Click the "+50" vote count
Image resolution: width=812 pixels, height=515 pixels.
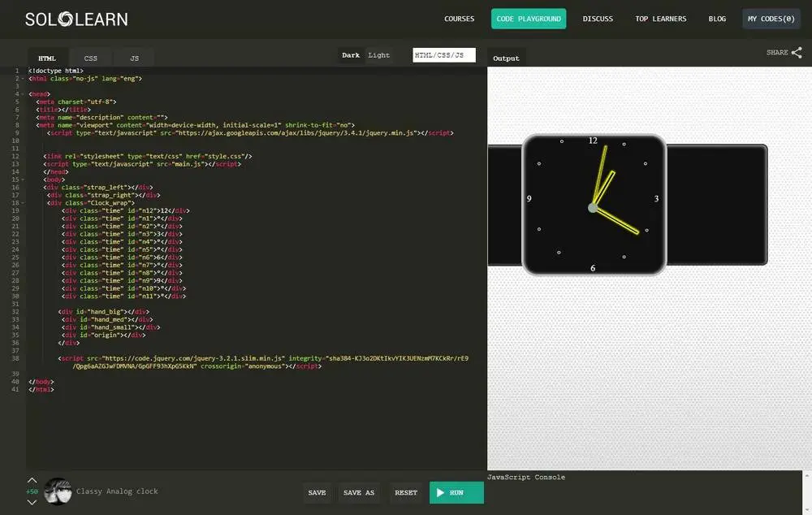click(32, 491)
